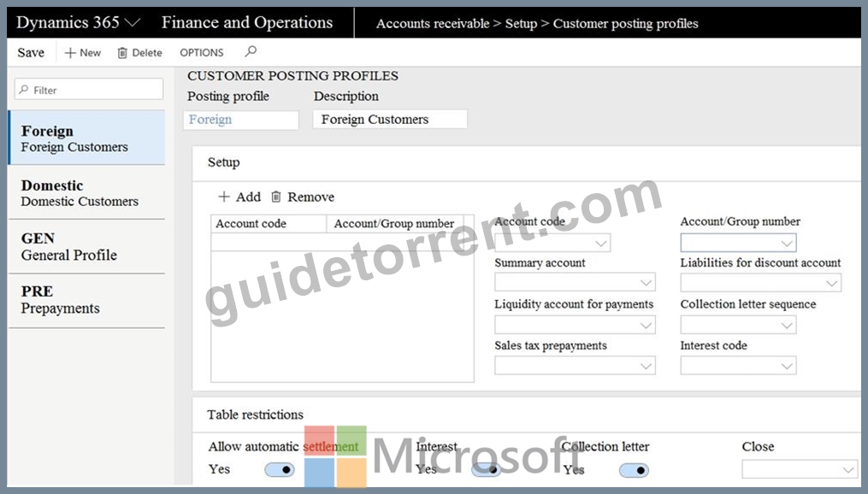The width and height of the screenshot is (868, 494).
Task: Click Finance and Operations title
Action: [x=247, y=23]
